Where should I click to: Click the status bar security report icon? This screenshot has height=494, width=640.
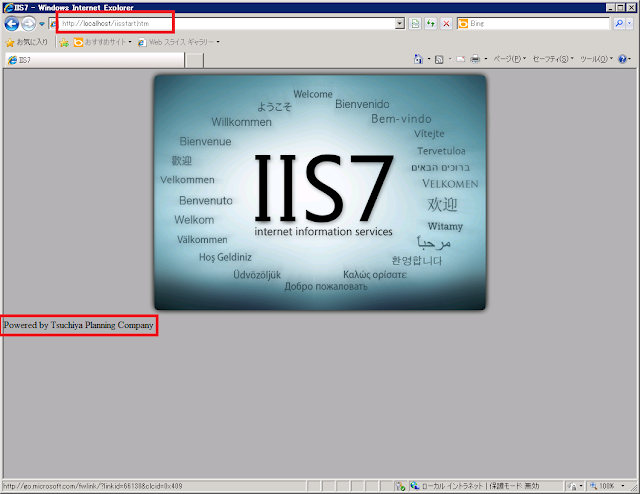coord(400,486)
